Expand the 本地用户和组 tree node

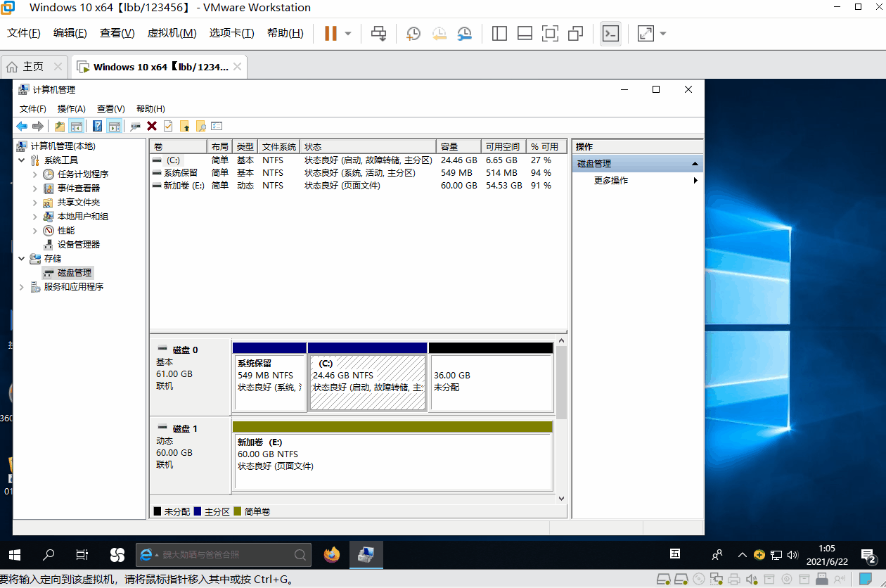35,217
